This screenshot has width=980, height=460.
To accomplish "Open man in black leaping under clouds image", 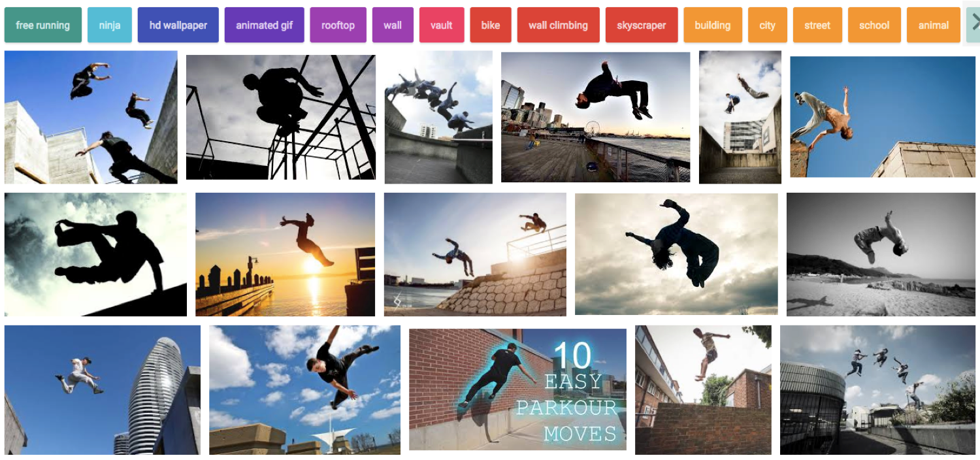I will click(x=304, y=390).
